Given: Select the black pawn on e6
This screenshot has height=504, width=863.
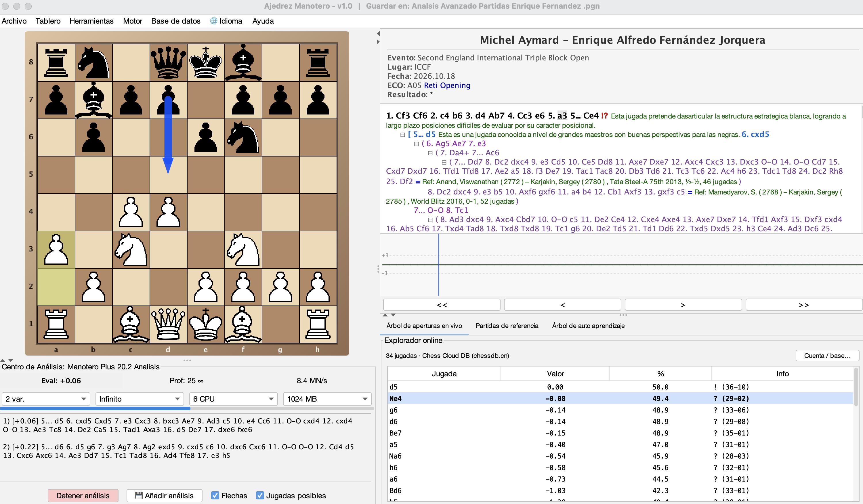Looking at the screenshot, I should pyautogui.click(x=205, y=137).
